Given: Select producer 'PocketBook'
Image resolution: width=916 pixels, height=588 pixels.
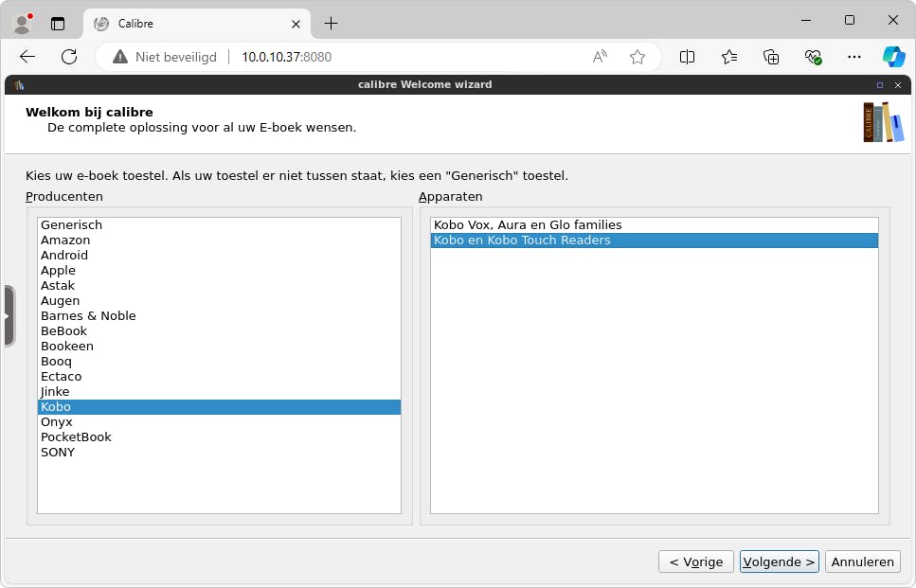Looking at the screenshot, I should (x=219, y=437).
